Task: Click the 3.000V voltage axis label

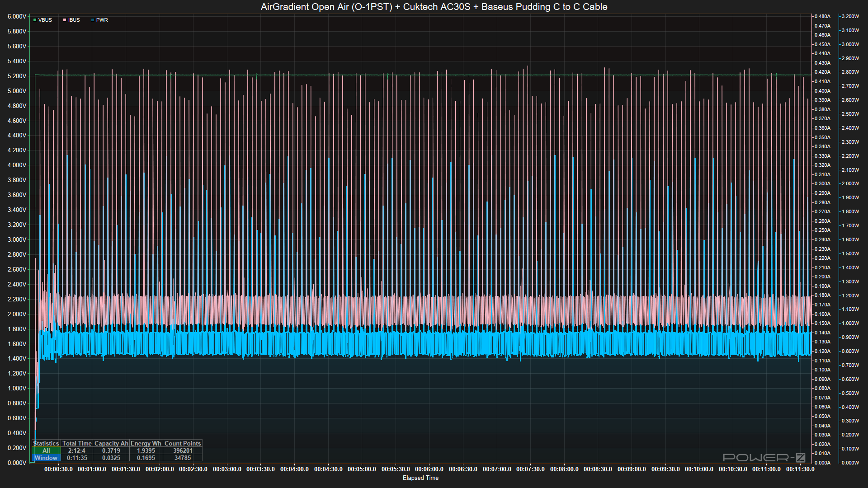Action: click(x=17, y=239)
